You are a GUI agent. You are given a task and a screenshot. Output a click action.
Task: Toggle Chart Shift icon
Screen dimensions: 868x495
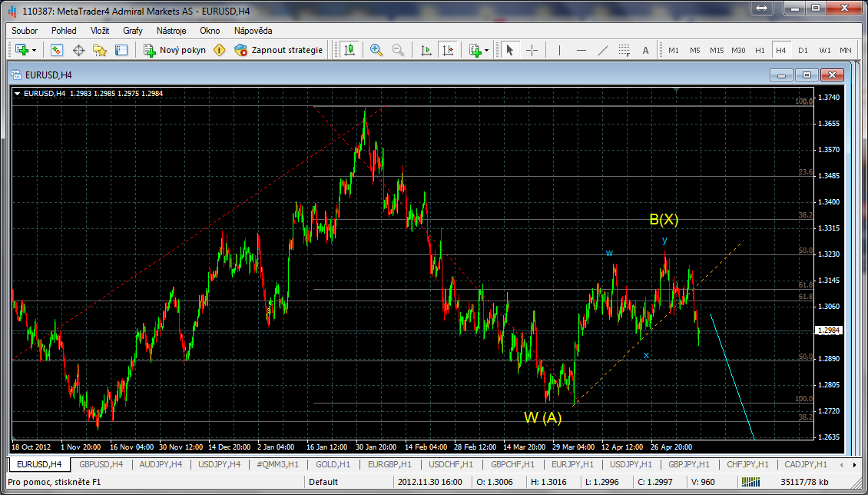pyautogui.click(x=448, y=50)
